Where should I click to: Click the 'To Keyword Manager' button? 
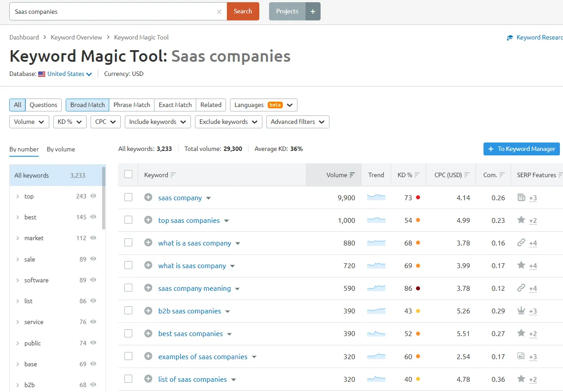click(521, 149)
